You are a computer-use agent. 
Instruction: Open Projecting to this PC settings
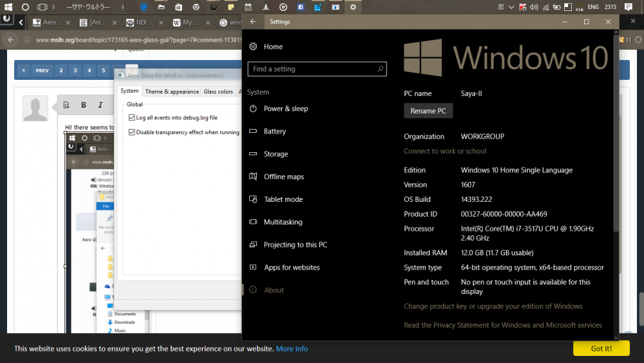pyautogui.click(x=288, y=244)
